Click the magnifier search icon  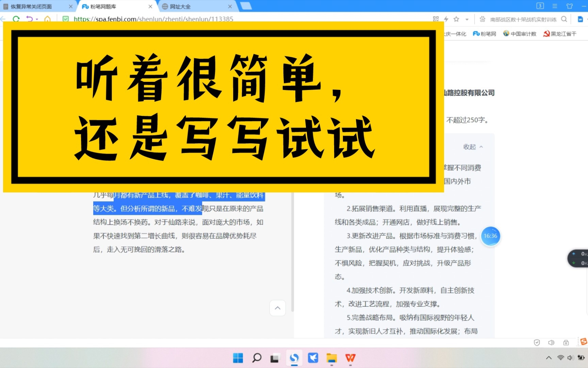(564, 19)
